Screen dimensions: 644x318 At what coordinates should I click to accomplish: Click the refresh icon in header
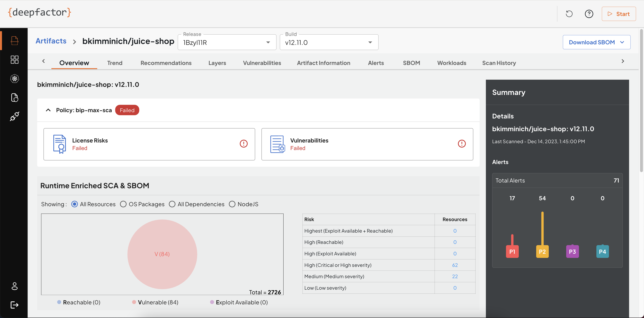click(x=569, y=14)
